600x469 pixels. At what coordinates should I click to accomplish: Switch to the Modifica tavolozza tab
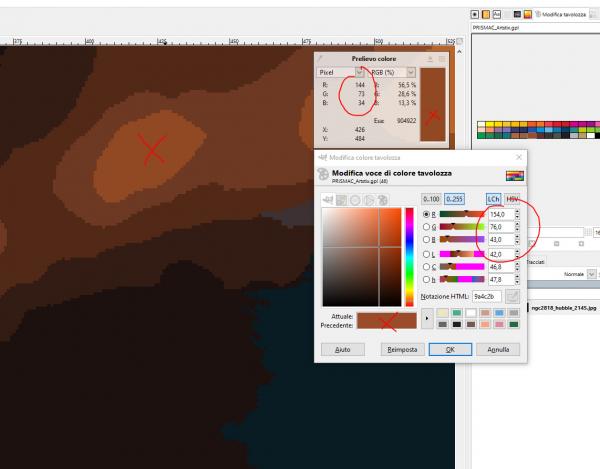pos(561,15)
